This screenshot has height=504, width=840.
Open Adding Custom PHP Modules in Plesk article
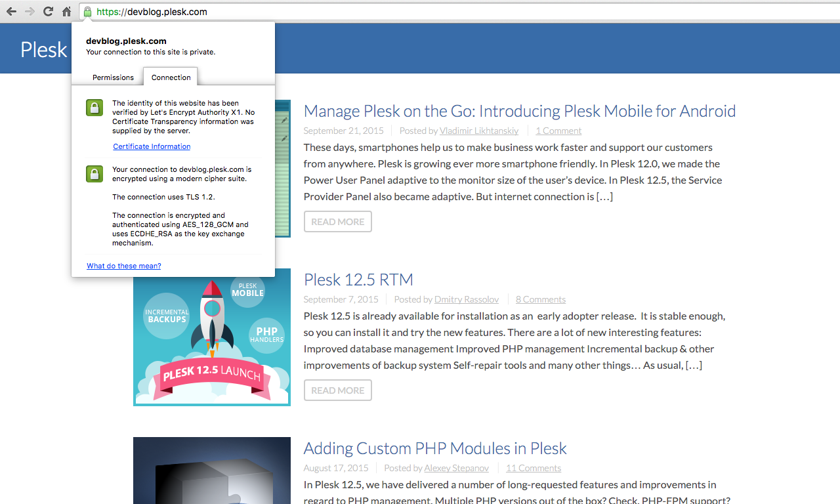pos(435,448)
